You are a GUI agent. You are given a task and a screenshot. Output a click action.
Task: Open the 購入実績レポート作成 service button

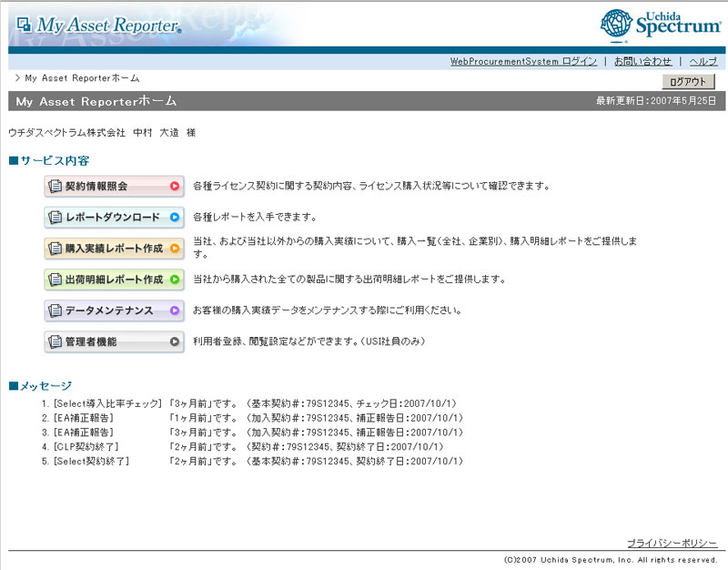point(115,248)
